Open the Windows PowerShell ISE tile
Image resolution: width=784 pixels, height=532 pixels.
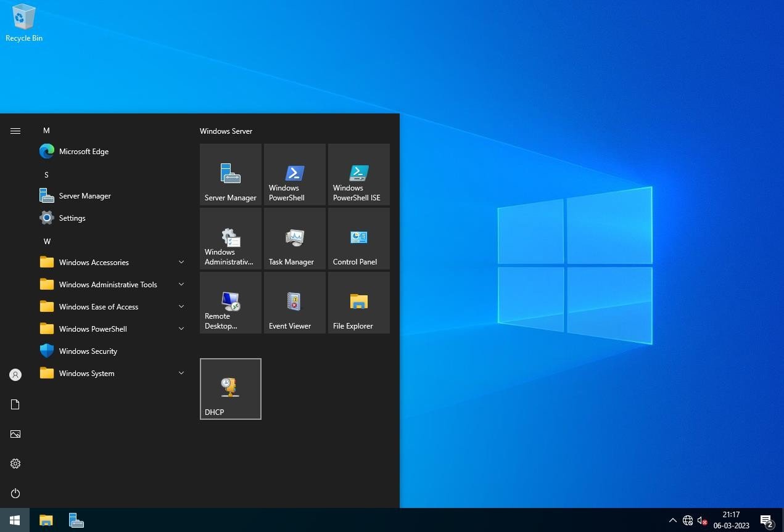(359, 174)
